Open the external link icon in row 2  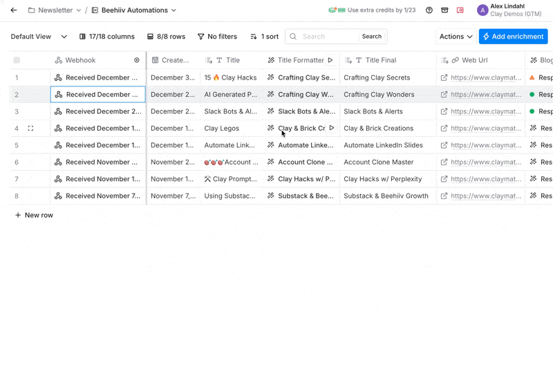444,95
